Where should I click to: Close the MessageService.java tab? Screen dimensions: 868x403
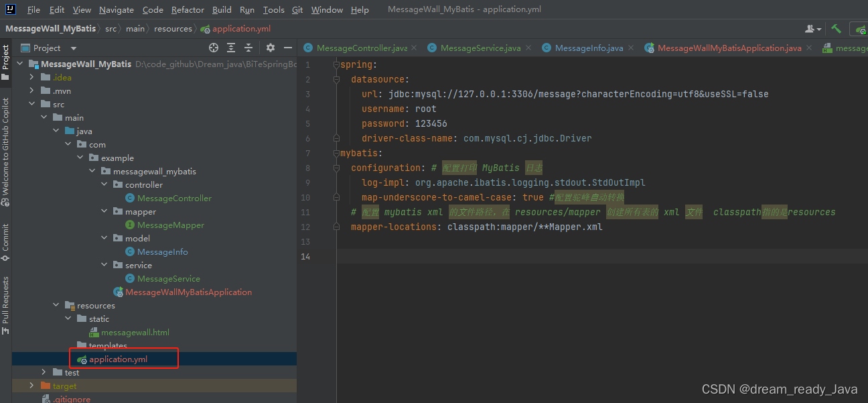pyautogui.click(x=528, y=48)
